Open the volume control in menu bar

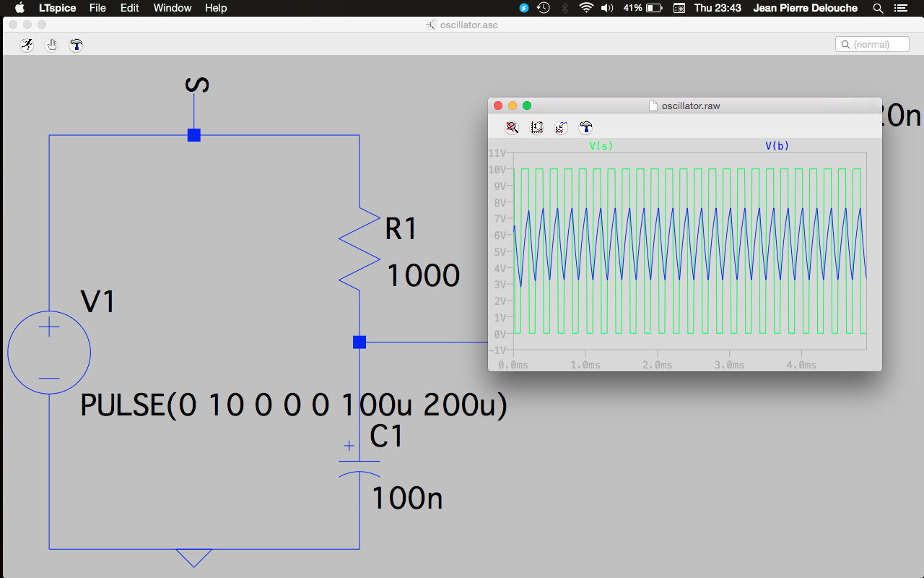[x=607, y=8]
